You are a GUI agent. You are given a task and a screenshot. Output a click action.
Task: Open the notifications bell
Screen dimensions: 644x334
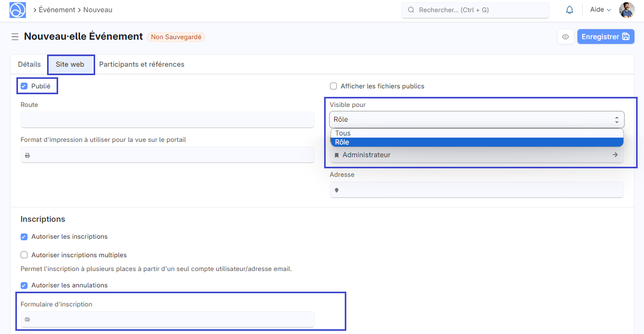[x=569, y=10]
